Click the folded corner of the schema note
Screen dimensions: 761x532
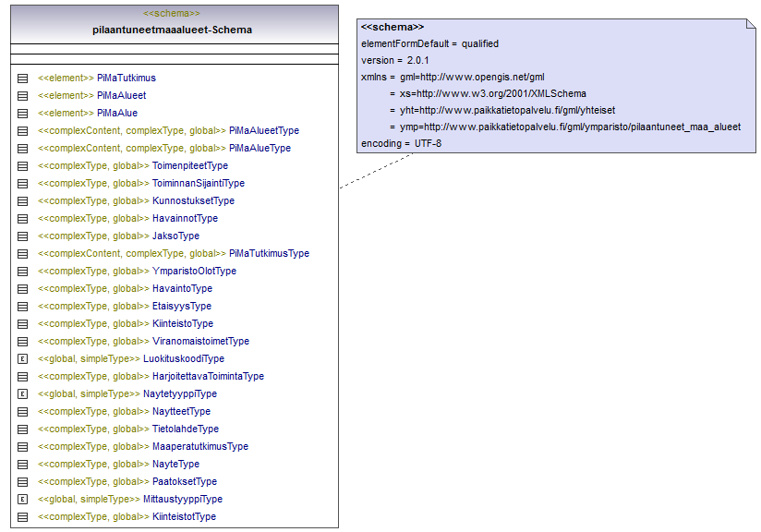750,24
